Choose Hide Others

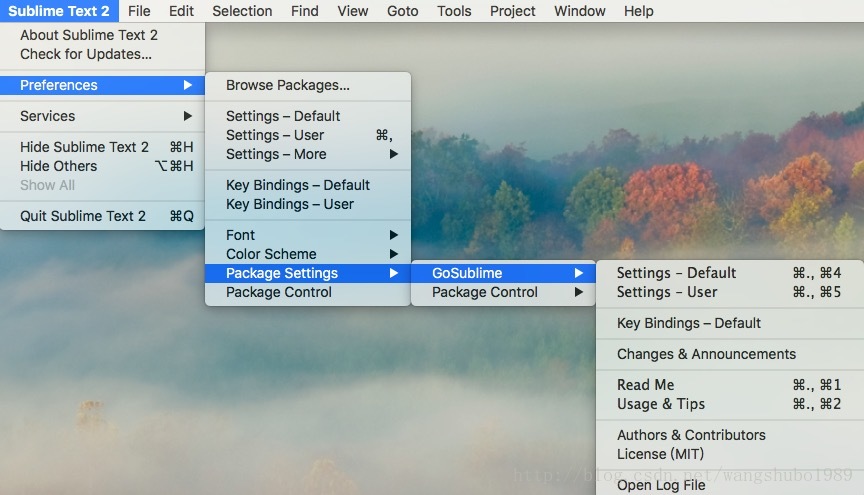coord(102,166)
